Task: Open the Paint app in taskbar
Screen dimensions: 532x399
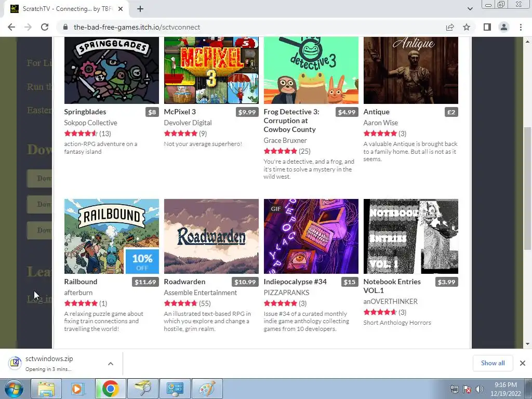Action: coord(207,389)
